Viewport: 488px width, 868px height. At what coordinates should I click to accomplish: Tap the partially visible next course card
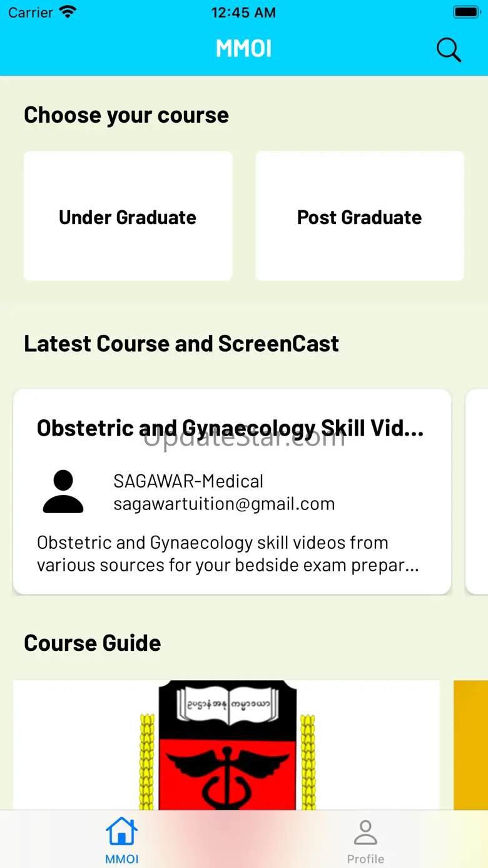click(477, 491)
